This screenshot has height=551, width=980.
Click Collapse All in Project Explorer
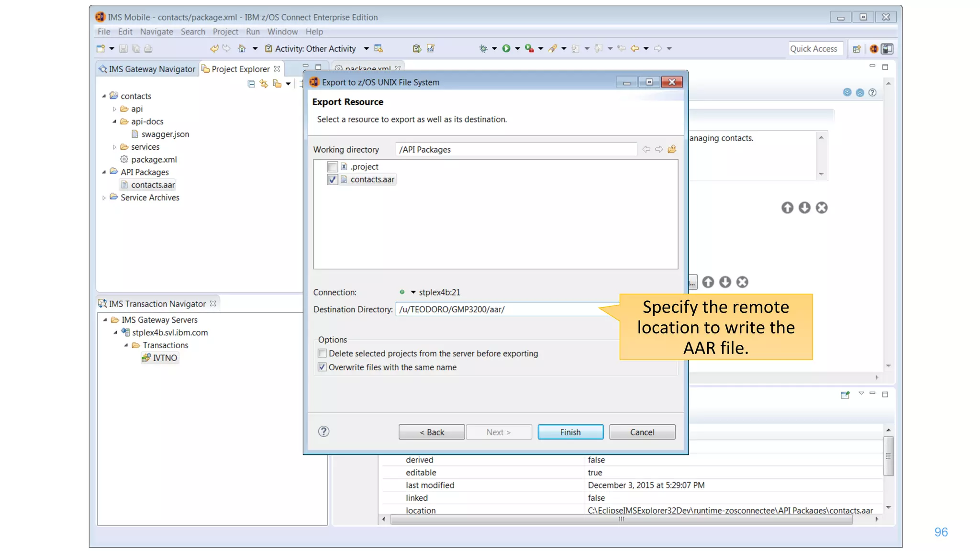251,84
